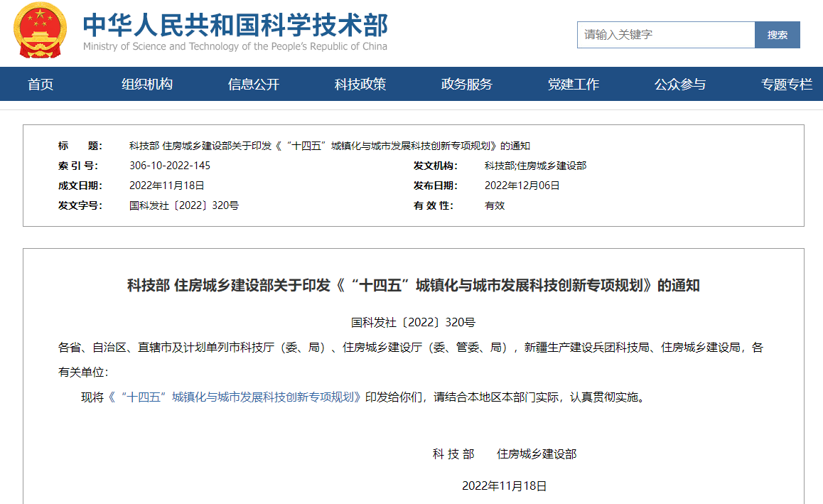Image resolution: width=823 pixels, height=504 pixels.
Task: Open the 公众参与 navigation item
Action: point(679,84)
